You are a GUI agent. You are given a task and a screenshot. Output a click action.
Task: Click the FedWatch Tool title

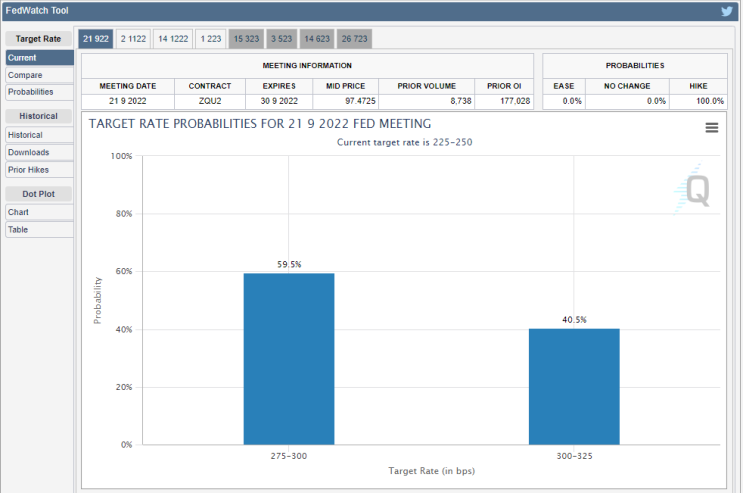click(x=37, y=10)
